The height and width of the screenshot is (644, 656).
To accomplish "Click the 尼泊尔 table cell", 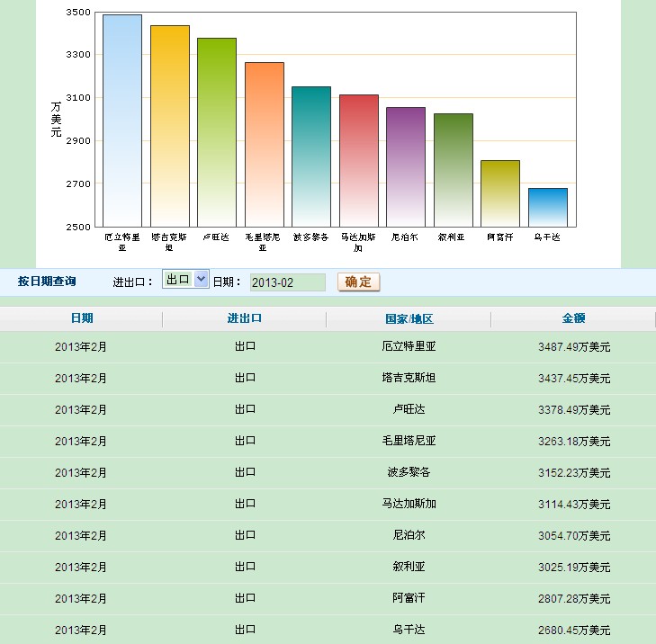I will (x=409, y=535).
